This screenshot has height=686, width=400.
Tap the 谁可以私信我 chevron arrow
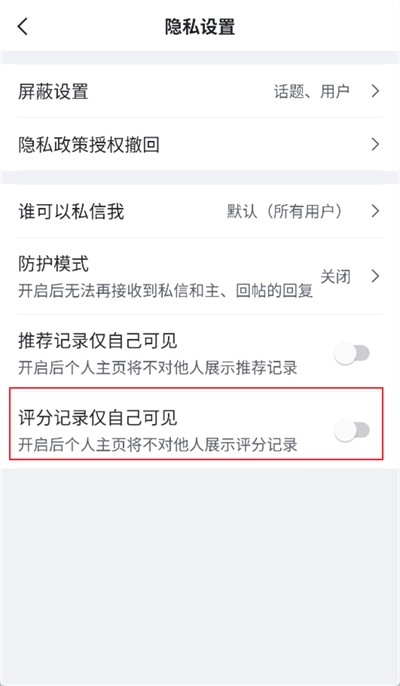375,211
